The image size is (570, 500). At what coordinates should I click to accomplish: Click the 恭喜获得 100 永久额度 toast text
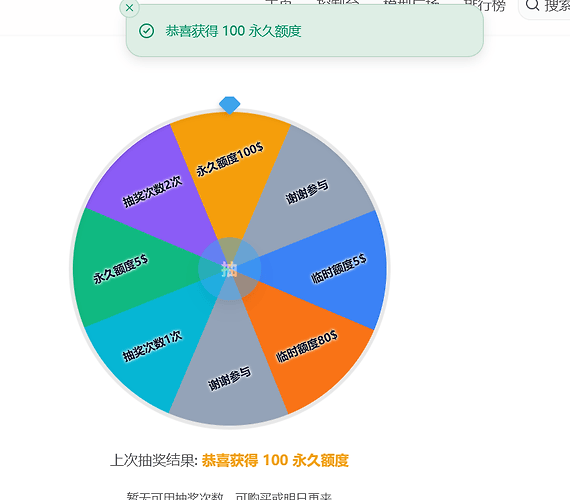pyautogui.click(x=233, y=31)
